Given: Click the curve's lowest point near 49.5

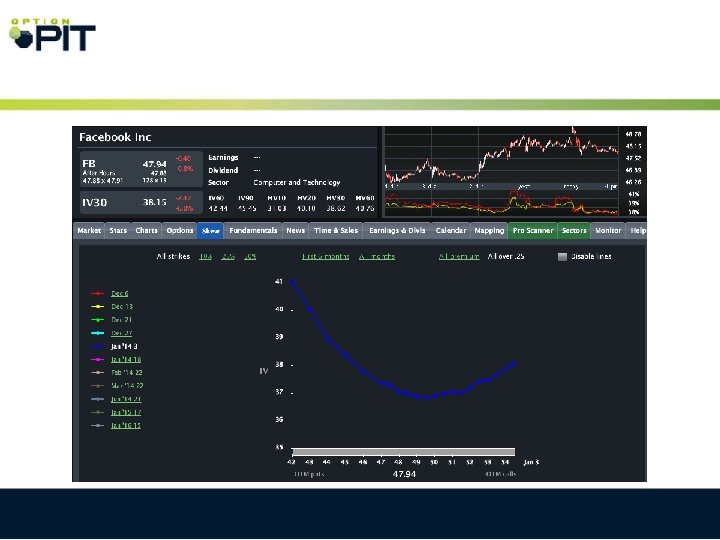Looking at the screenshot, I should pos(425,398).
